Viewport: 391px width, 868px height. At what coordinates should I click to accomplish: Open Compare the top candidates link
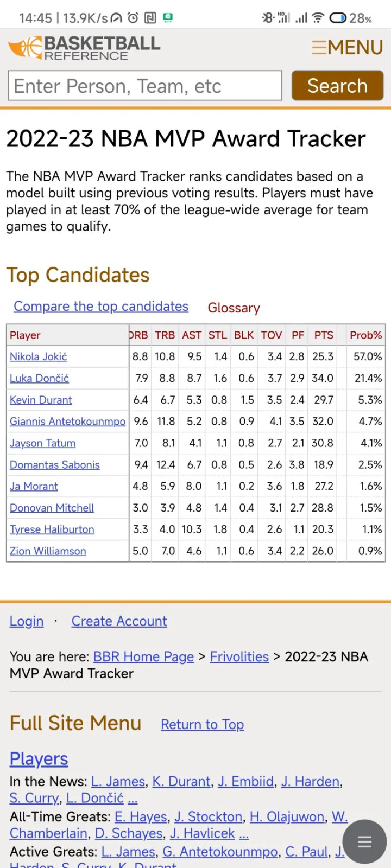pos(101,307)
